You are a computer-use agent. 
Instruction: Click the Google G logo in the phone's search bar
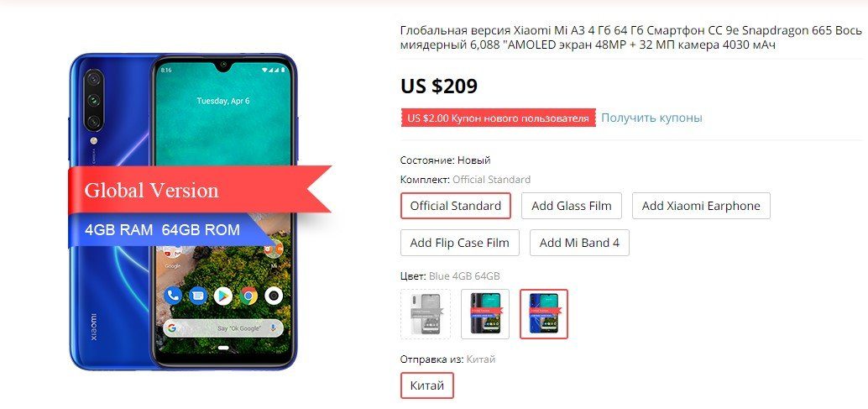coord(172,328)
